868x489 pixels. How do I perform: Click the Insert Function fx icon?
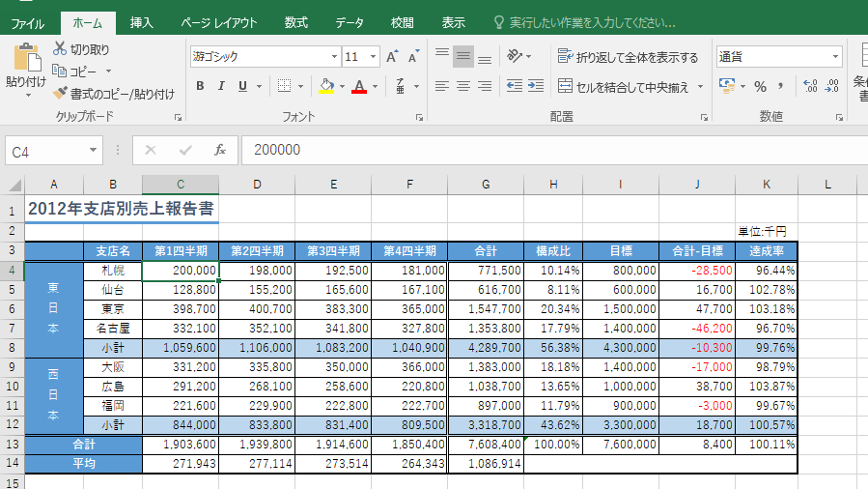(x=220, y=150)
